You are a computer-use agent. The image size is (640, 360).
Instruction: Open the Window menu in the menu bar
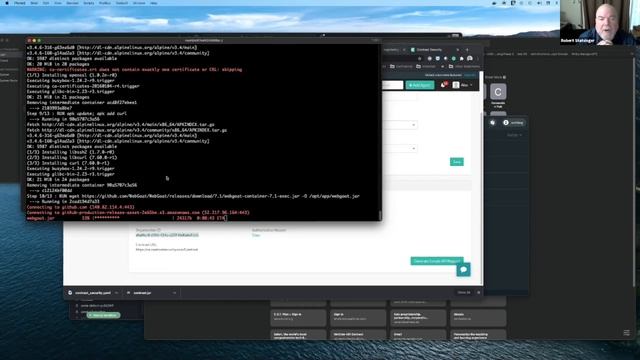click(139, 3)
